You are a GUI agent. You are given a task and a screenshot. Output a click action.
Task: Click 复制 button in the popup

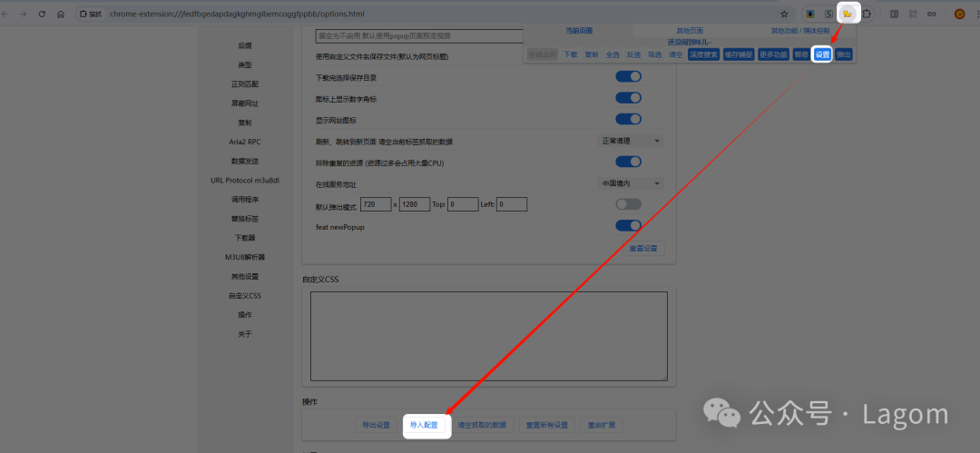592,54
